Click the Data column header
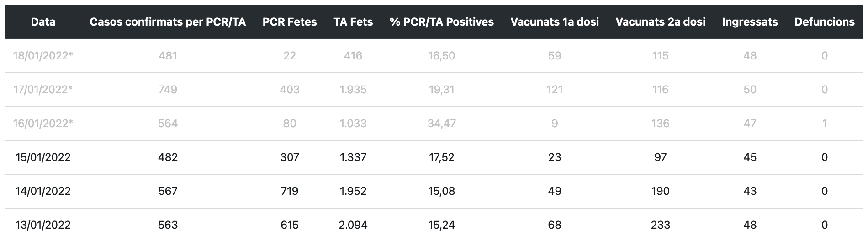This screenshot has width=868, height=247. point(43,22)
